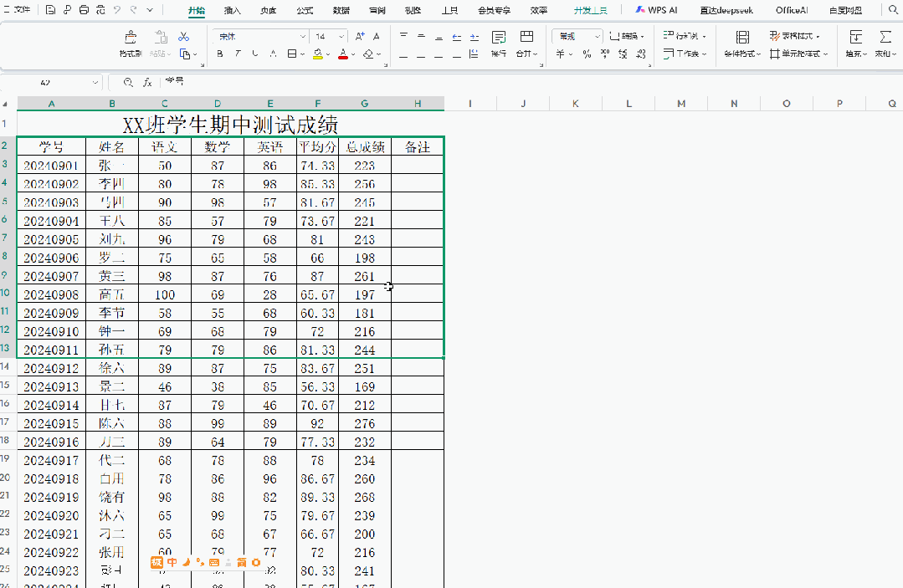Screen dimensions: 903x588
Task: Open the OfficeAI tab
Action: coord(792,10)
